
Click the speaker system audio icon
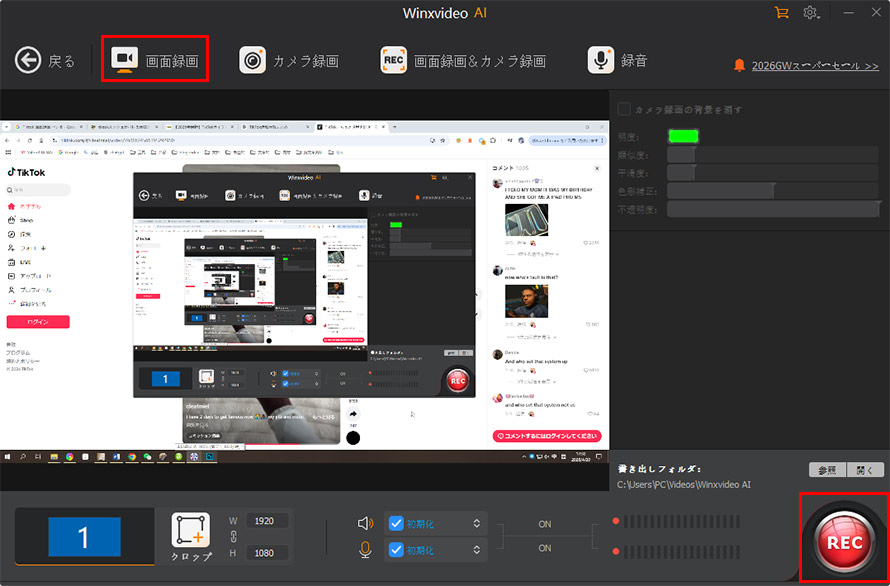click(366, 523)
